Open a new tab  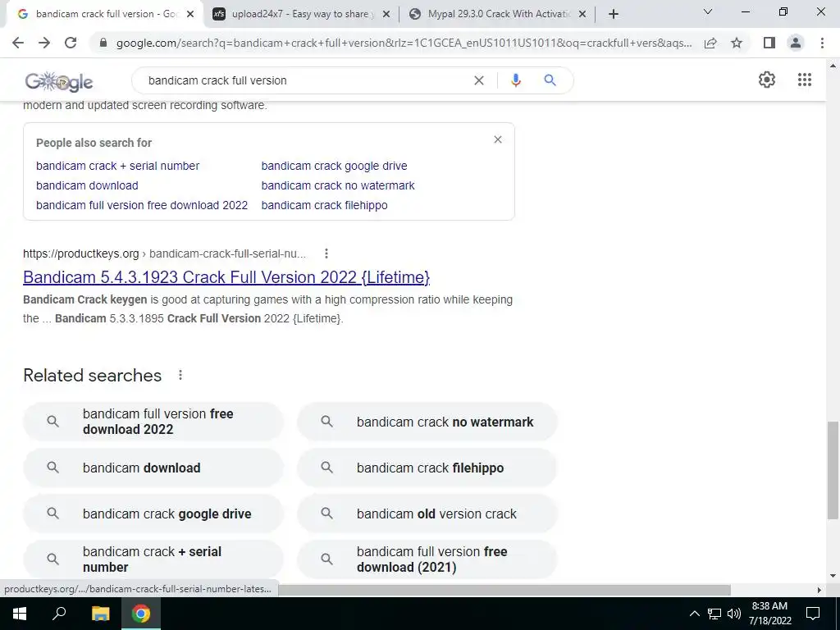pyautogui.click(x=614, y=14)
